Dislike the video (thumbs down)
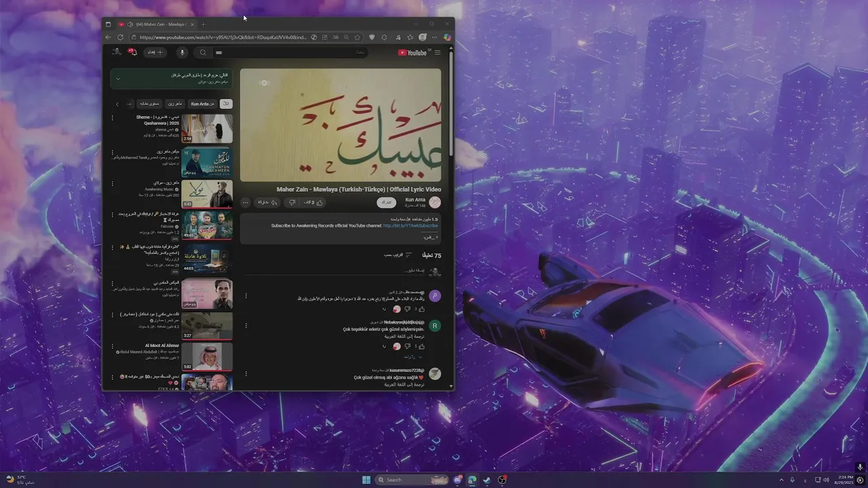The height and width of the screenshot is (488, 868). pyautogui.click(x=292, y=202)
